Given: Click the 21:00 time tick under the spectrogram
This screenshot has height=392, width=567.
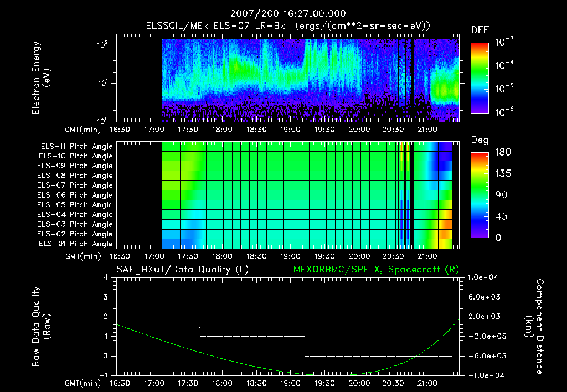Looking at the screenshot, I should (427, 130).
